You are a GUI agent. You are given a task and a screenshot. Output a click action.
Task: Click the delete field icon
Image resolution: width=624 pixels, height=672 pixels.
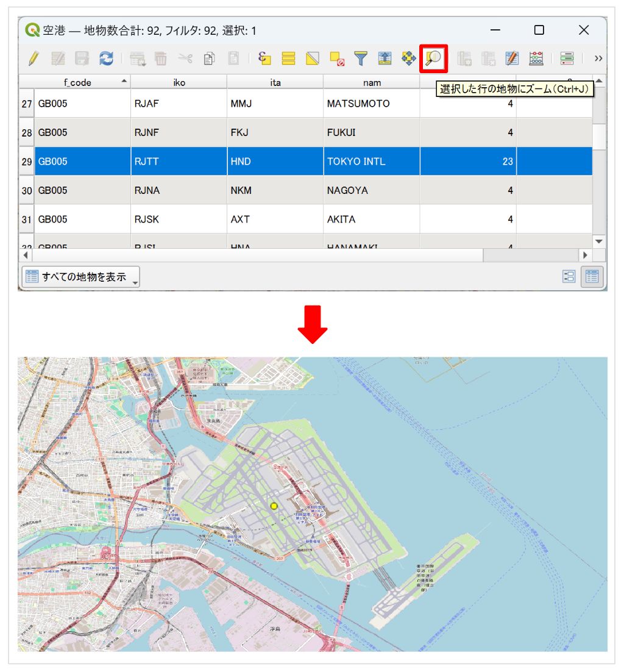[x=488, y=59]
